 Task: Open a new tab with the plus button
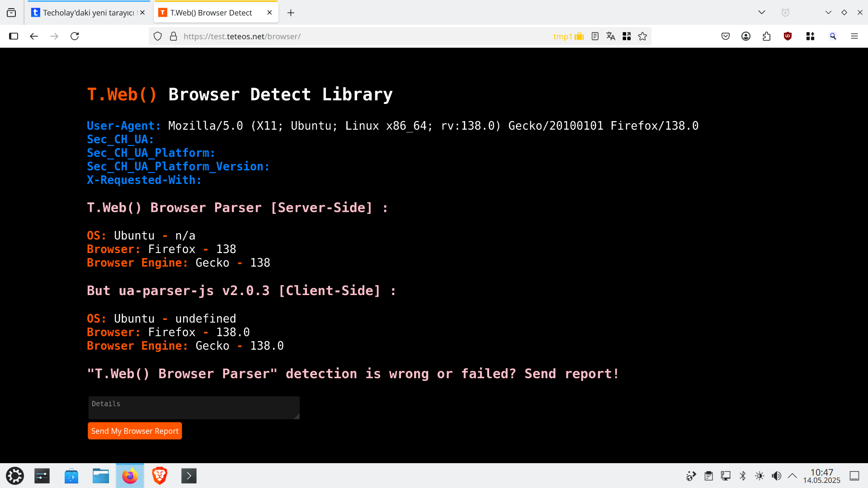coord(291,13)
